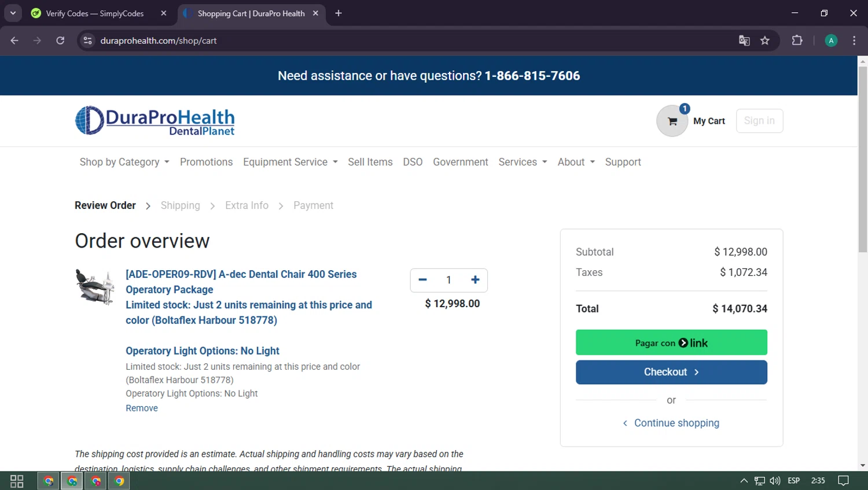868x490 pixels.
Task: Switch the ESP keyboard language indicator
Action: 794,481
